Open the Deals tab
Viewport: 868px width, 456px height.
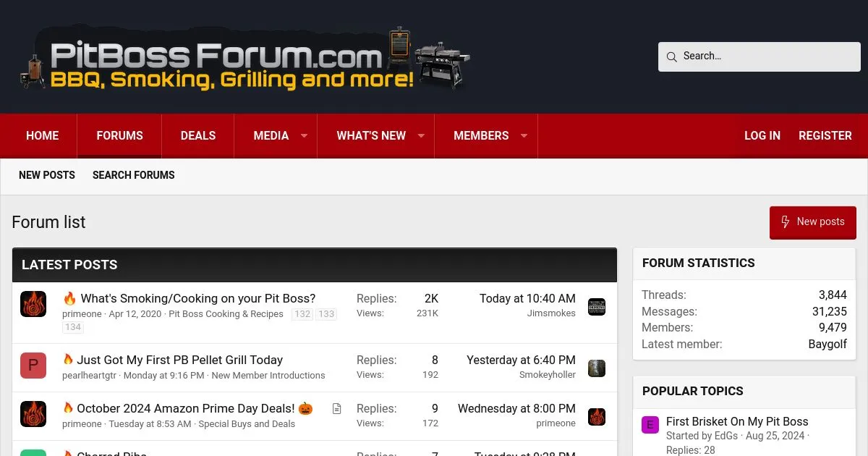tap(198, 135)
